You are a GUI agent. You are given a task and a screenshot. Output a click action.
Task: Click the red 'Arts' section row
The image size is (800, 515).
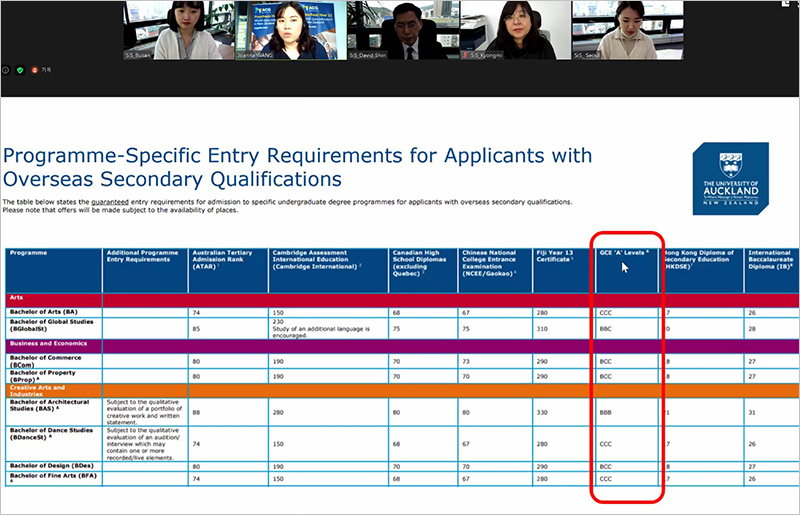[x=402, y=300]
